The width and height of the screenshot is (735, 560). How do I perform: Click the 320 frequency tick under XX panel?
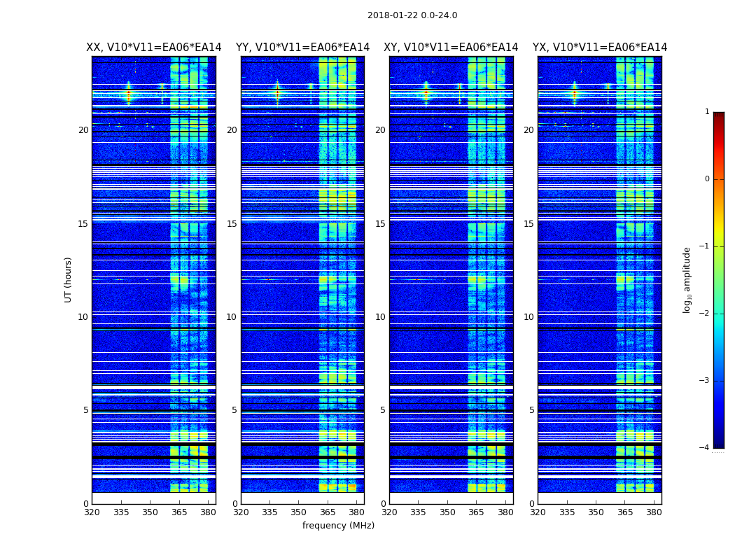[x=92, y=512]
